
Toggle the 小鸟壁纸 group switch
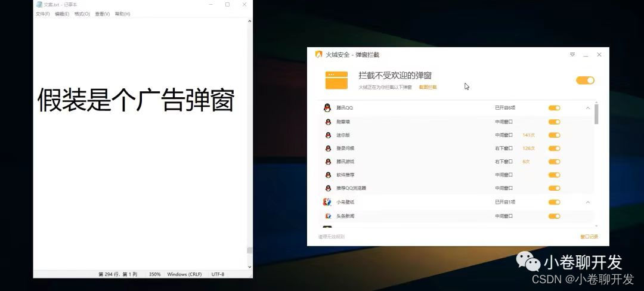pos(555,202)
